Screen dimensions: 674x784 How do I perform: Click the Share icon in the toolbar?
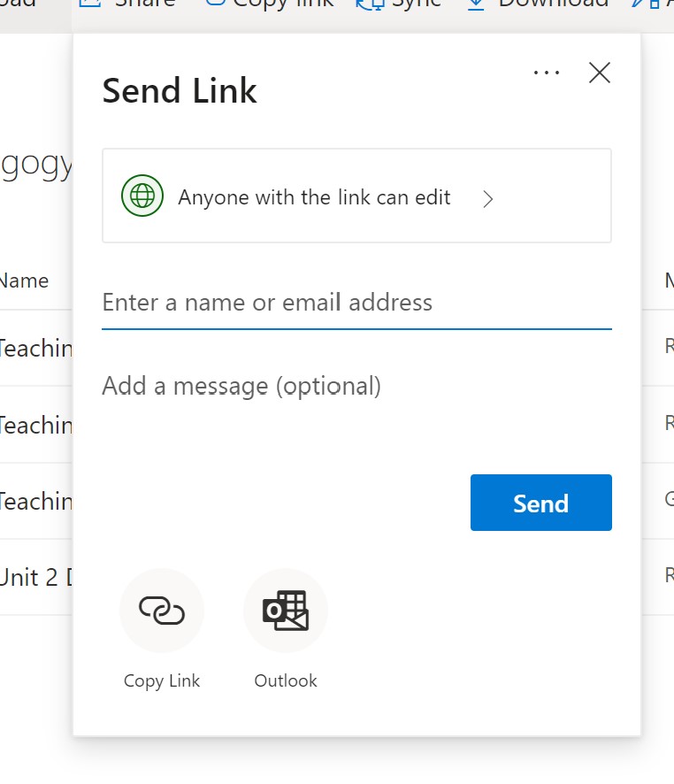[91, 5]
